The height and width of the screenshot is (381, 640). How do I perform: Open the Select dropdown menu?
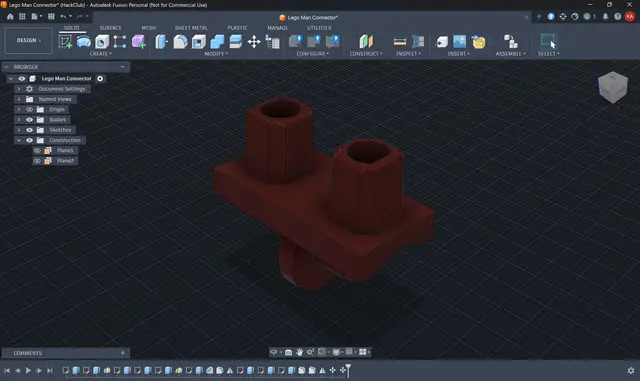coord(549,54)
